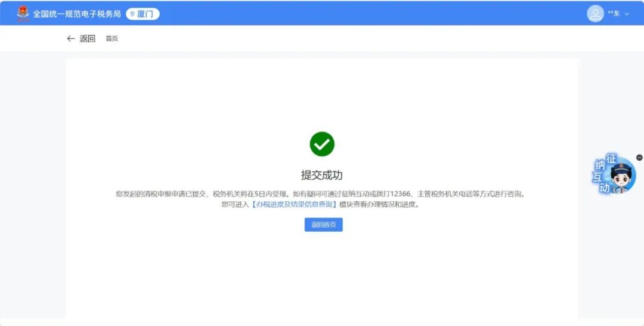Image resolution: width=644 pixels, height=326 pixels.
Task: Click the green success checkmark icon
Action: point(322,144)
